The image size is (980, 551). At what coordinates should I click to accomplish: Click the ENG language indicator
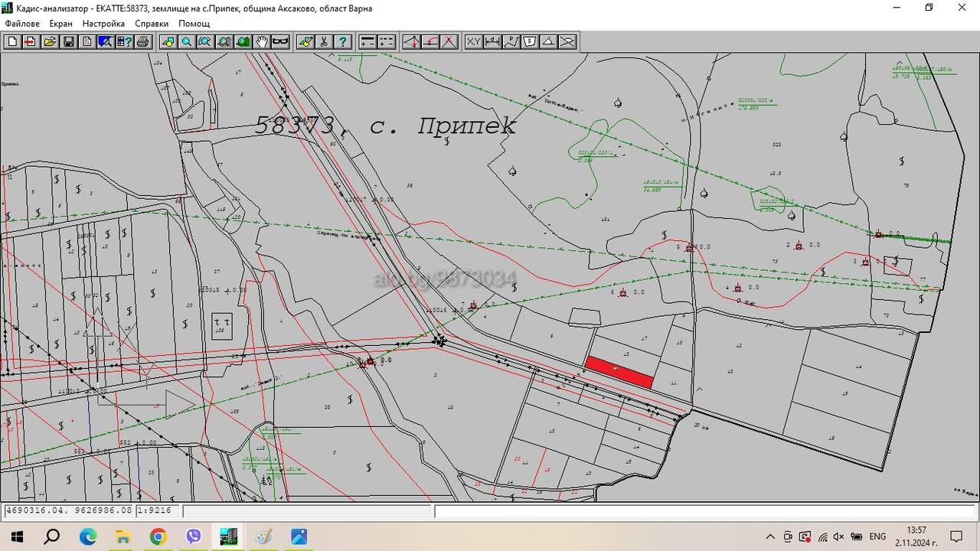click(x=877, y=536)
